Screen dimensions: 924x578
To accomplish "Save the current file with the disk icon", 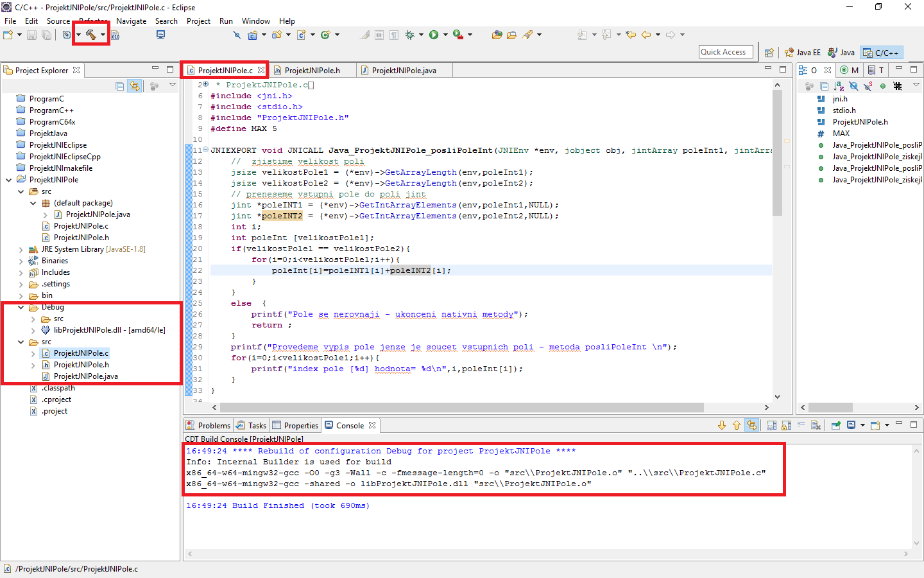I will [31, 35].
